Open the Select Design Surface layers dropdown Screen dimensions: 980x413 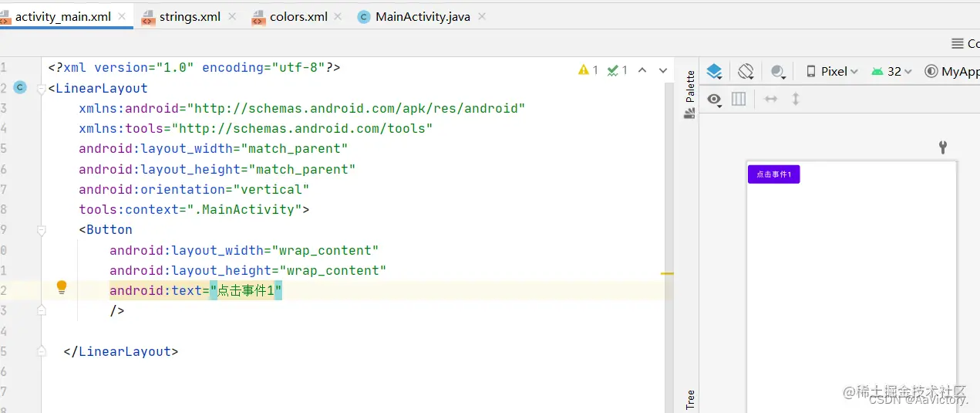click(714, 71)
